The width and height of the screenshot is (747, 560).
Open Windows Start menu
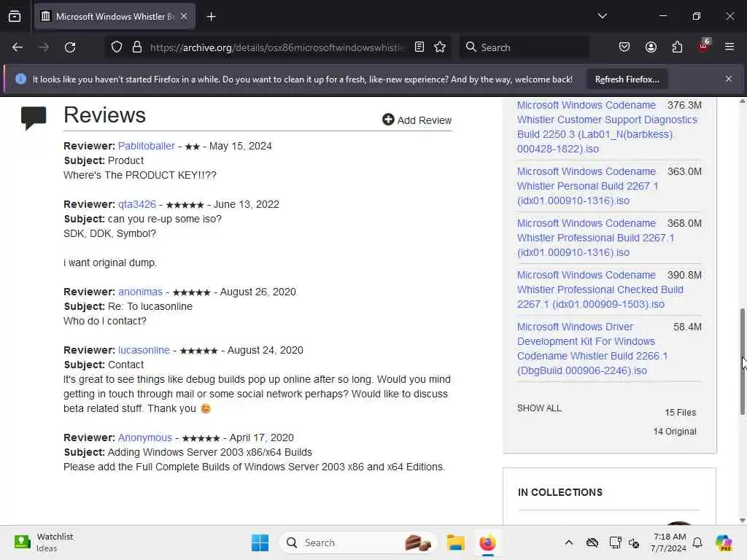[260, 542]
